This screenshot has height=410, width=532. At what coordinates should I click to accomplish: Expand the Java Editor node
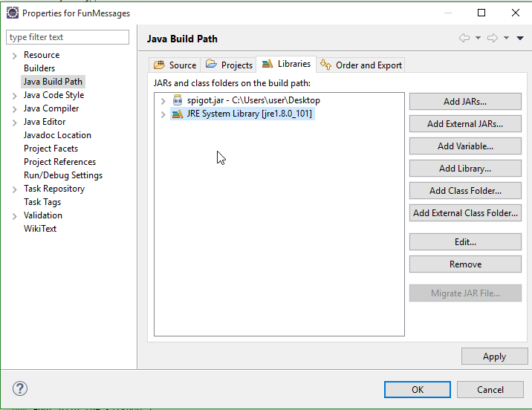pyautogui.click(x=15, y=123)
